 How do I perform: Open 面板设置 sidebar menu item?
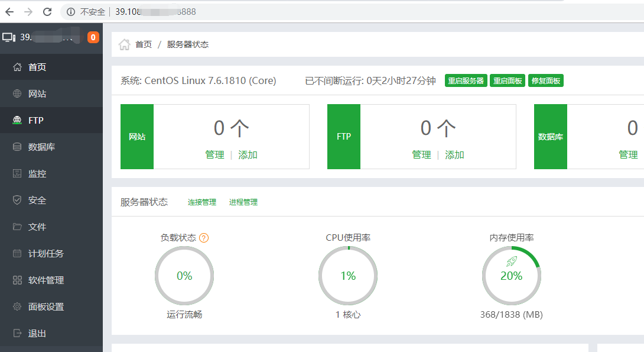51,306
